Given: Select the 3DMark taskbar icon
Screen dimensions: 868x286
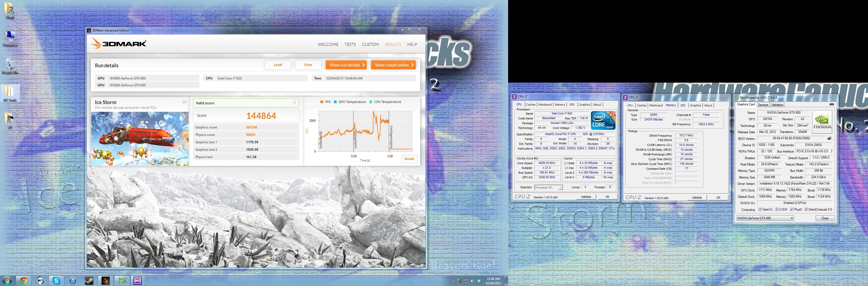Looking at the screenshot, I should [x=106, y=281].
